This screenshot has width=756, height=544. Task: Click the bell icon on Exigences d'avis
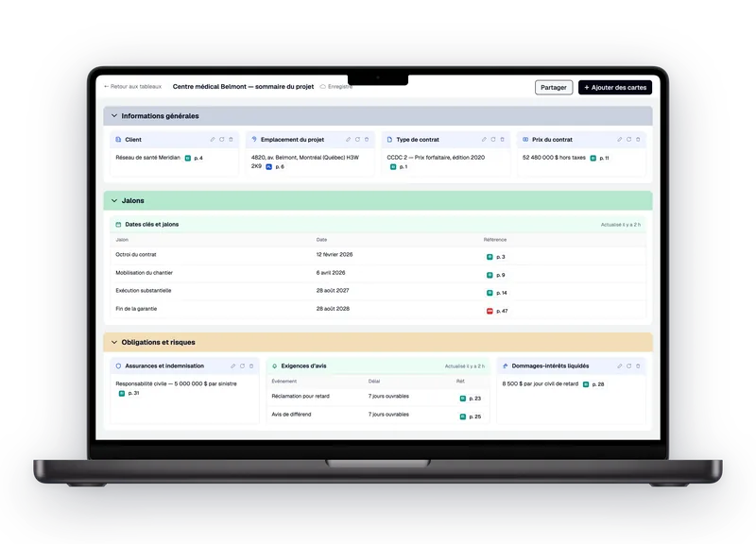click(274, 365)
